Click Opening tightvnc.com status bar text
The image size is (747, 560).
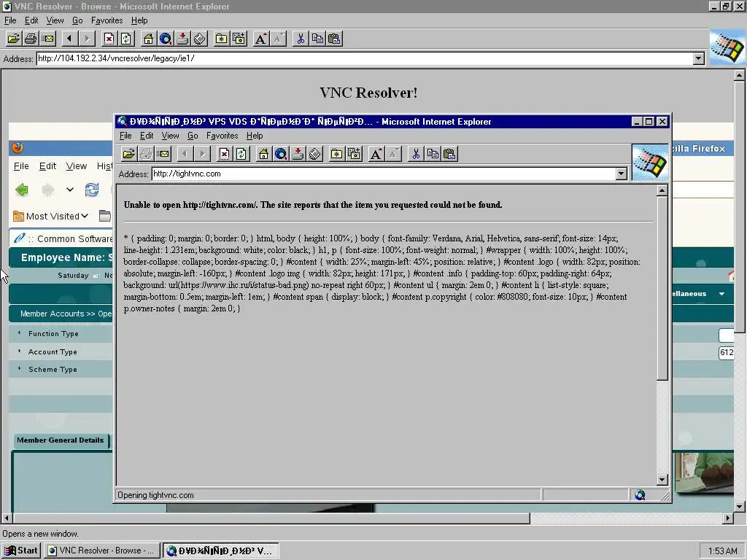point(155,495)
